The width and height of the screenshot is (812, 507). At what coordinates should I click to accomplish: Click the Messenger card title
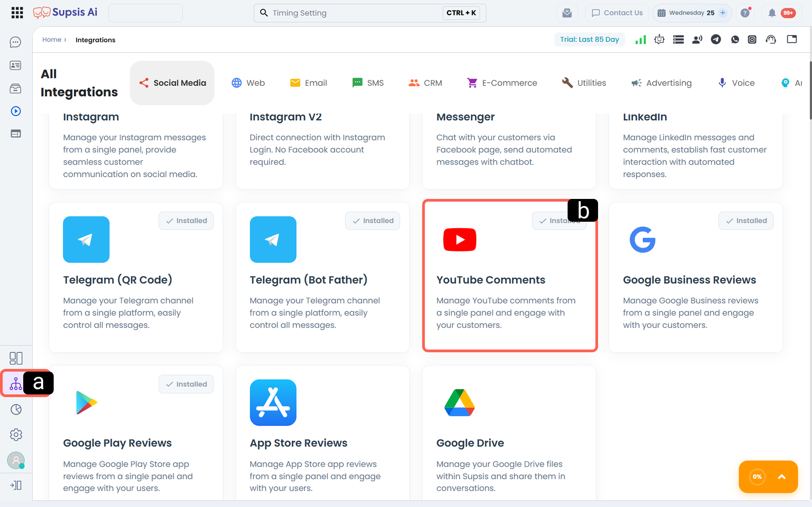point(465,117)
